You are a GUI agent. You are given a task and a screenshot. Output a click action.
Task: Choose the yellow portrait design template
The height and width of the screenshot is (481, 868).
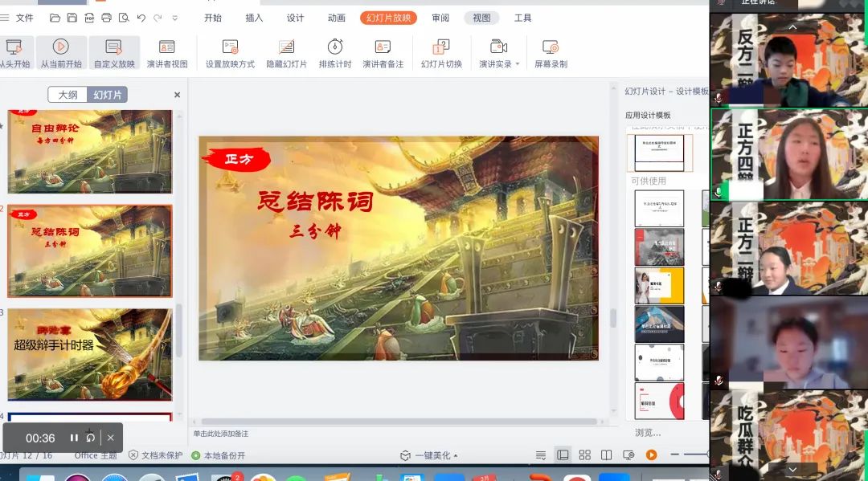pyautogui.click(x=659, y=285)
